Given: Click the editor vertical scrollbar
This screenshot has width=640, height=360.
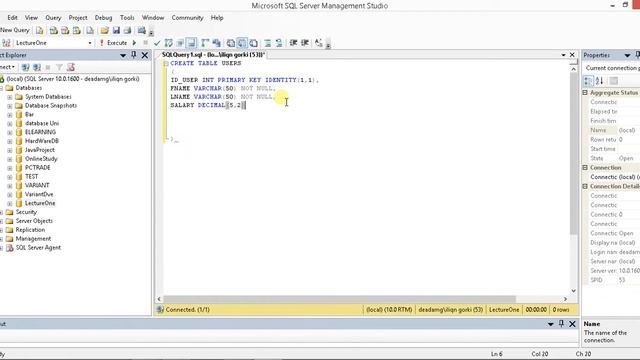Looking at the screenshot, I should tap(573, 154).
